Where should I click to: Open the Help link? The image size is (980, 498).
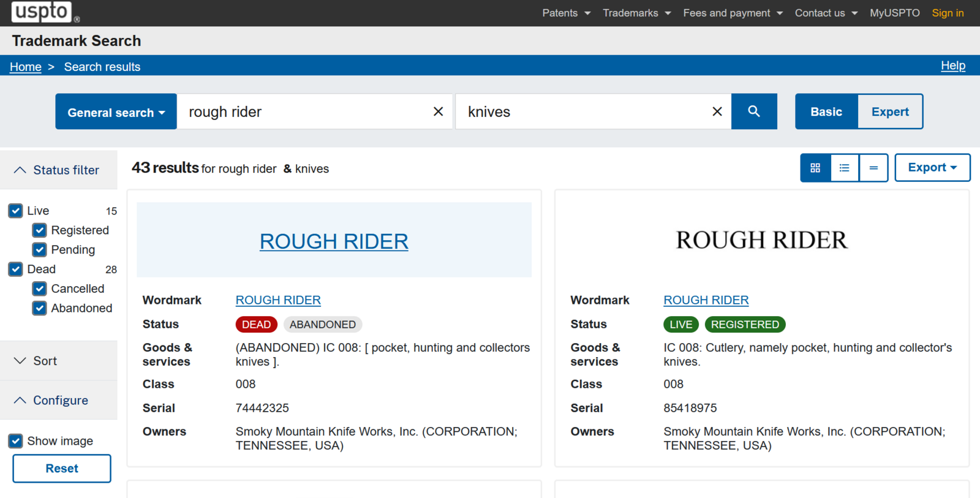pyautogui.click(x=952, y=66)
